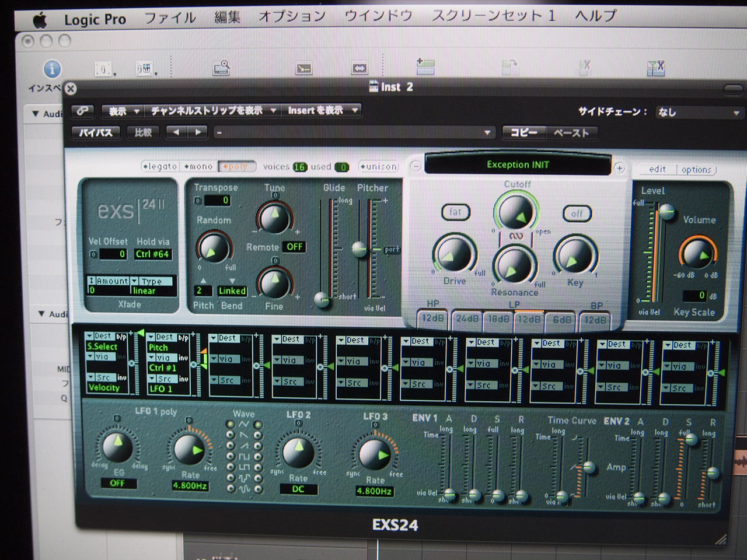Toggle the filter off button
747x560 pixels.
point(577,213)
